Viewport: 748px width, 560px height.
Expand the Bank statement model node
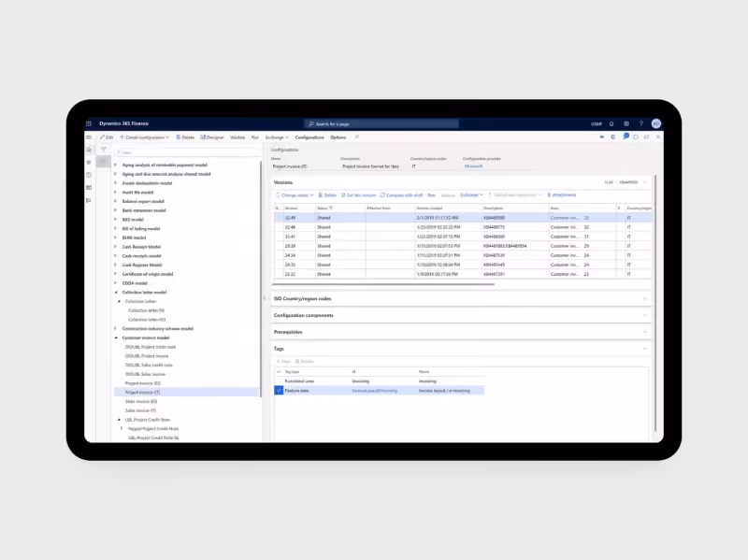115,210
